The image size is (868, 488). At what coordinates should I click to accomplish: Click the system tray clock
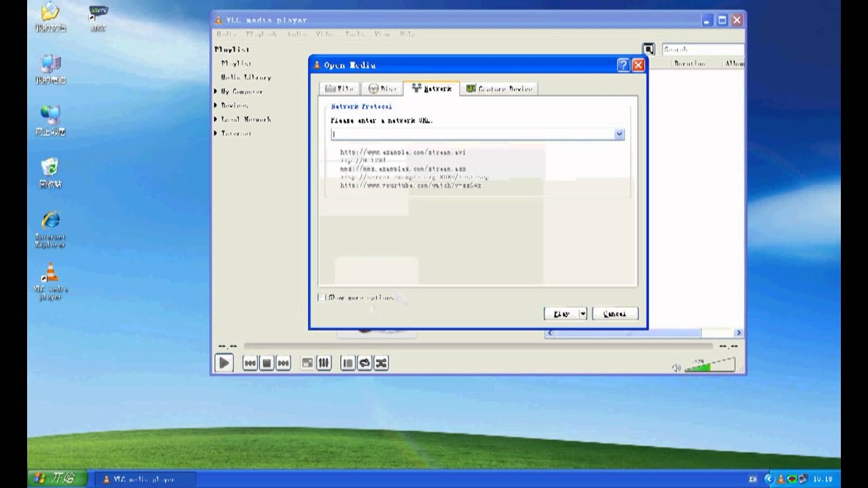tap(823, 479)
